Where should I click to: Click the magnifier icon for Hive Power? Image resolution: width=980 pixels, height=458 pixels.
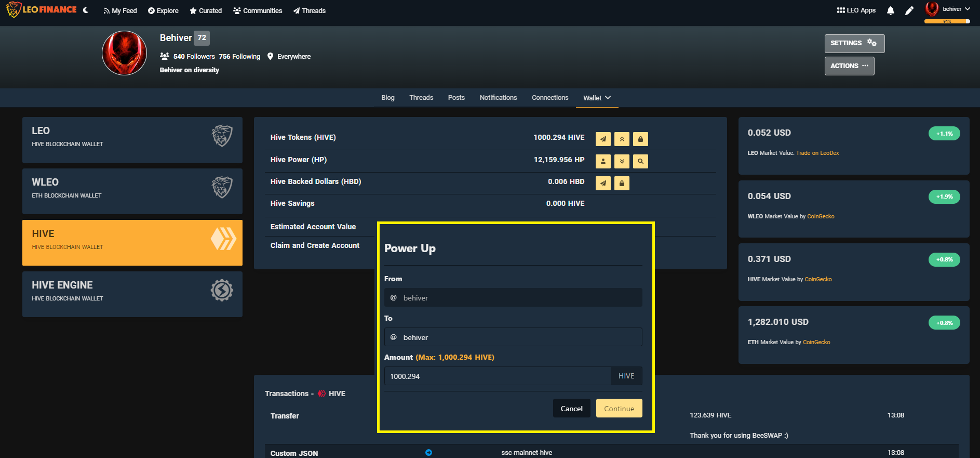click(x=640, y=161)
